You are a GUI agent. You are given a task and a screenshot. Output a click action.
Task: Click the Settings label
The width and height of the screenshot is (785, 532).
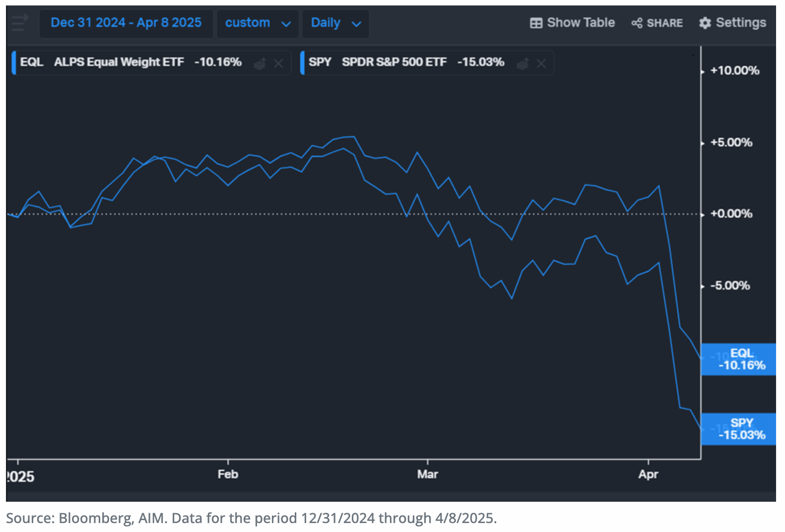pyautogui.click(x=740, y=23)
